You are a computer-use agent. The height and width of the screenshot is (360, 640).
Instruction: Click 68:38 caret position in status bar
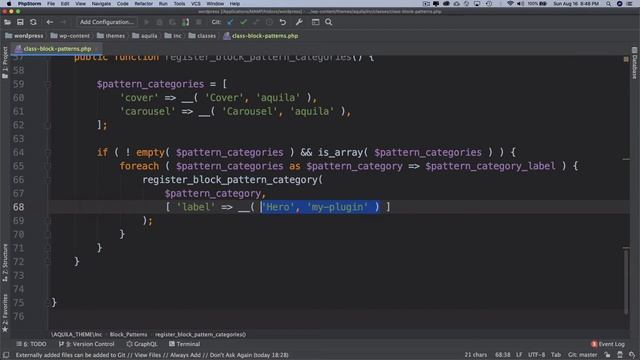pos(502,355)
